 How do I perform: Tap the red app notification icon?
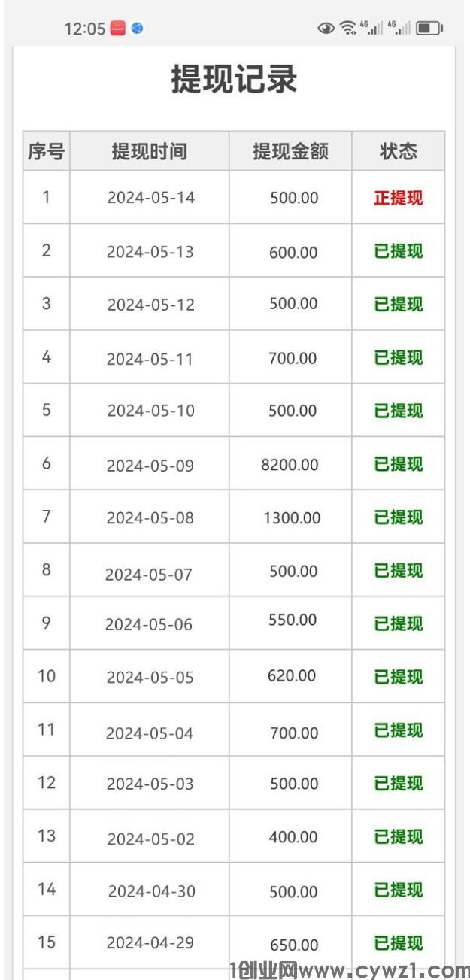(x=117, y=29)
